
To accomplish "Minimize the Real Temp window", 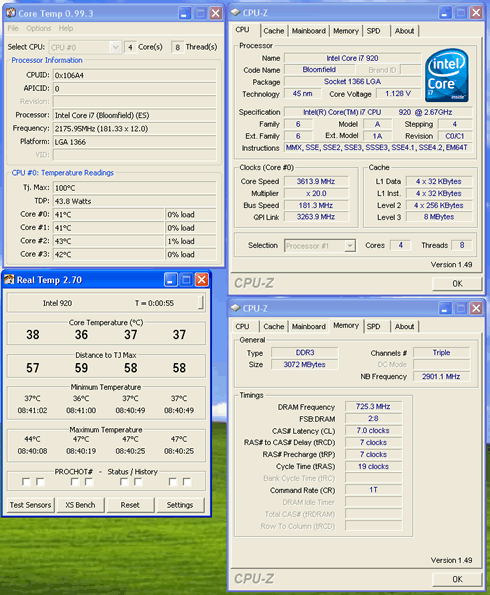I will (x=170, y=280).
